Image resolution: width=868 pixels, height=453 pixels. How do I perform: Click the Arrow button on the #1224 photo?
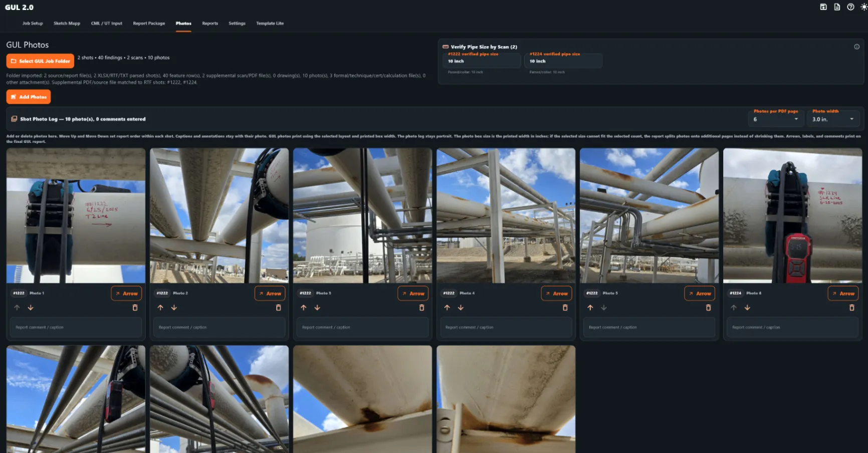[x=843, y=294]
